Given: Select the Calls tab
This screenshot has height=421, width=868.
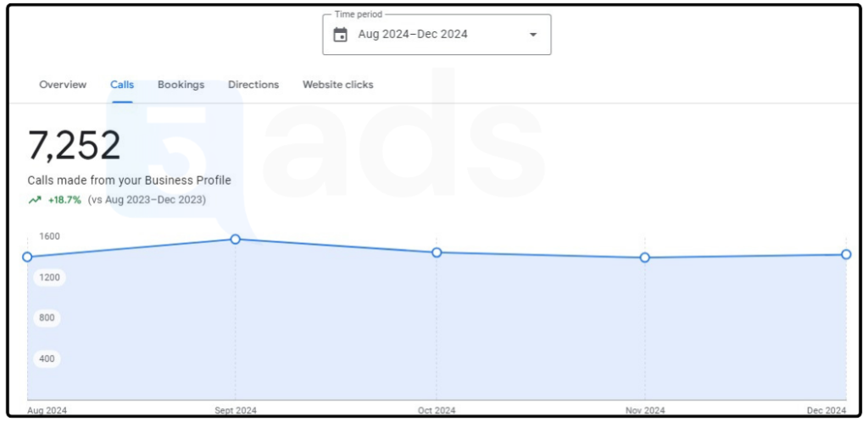Looking at the screenshot, I should (122, 85).
